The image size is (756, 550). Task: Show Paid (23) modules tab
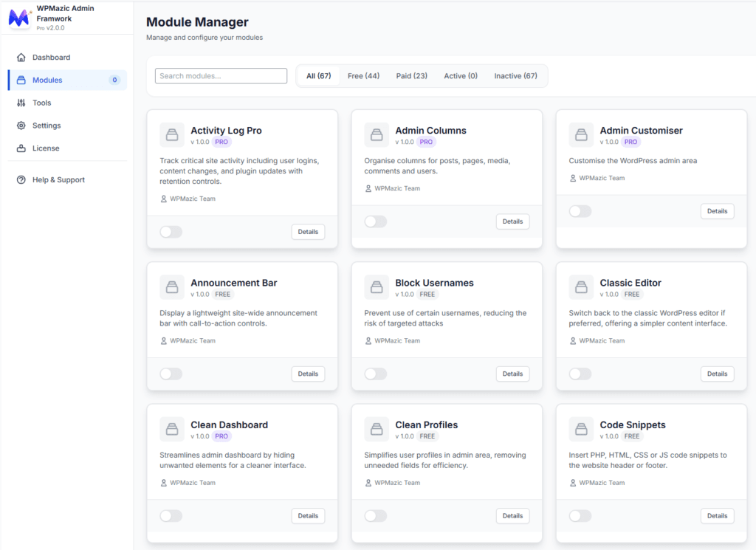point(412,76)
